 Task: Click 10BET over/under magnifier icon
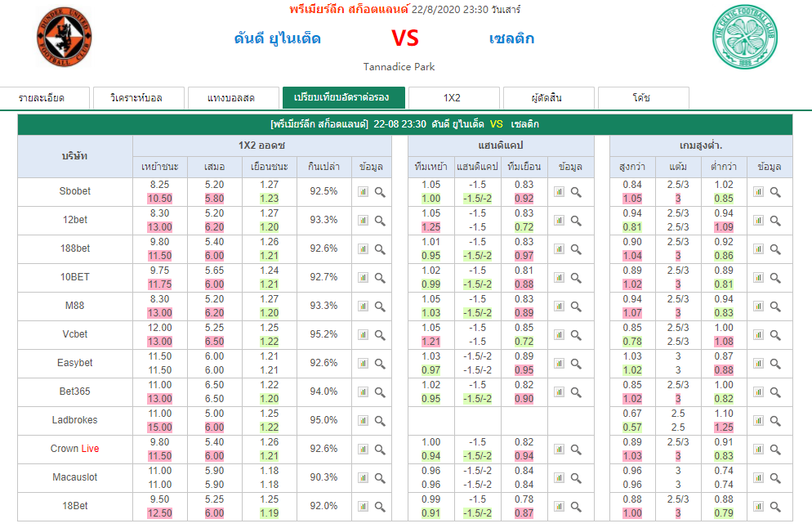(x=775, y=278)
